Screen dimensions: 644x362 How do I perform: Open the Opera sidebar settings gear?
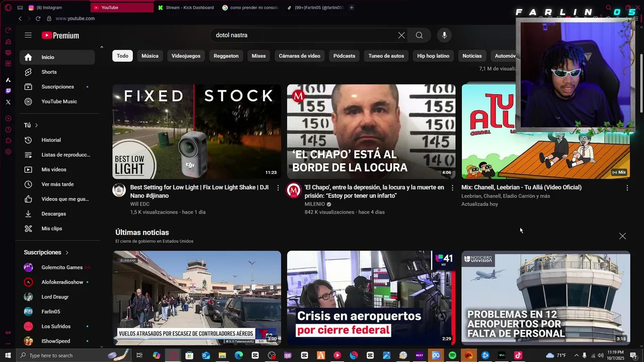[x=8, y=151]
